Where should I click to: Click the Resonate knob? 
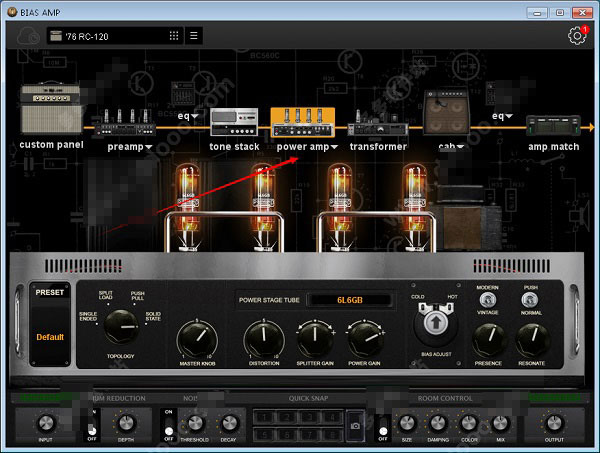click(x=532, y=340)
